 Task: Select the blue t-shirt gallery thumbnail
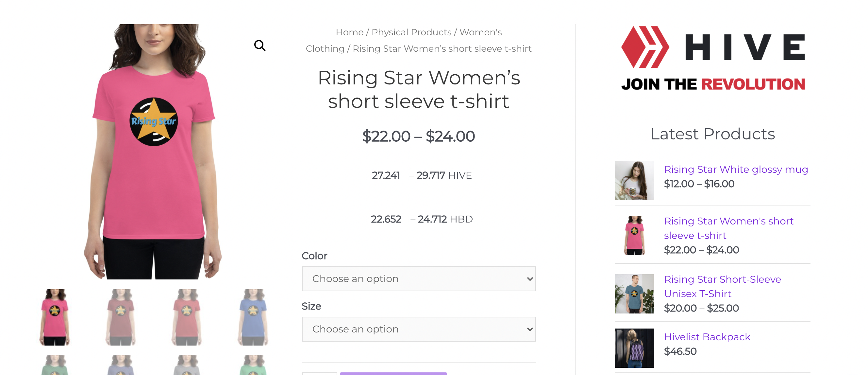click(x=253, y=317)
